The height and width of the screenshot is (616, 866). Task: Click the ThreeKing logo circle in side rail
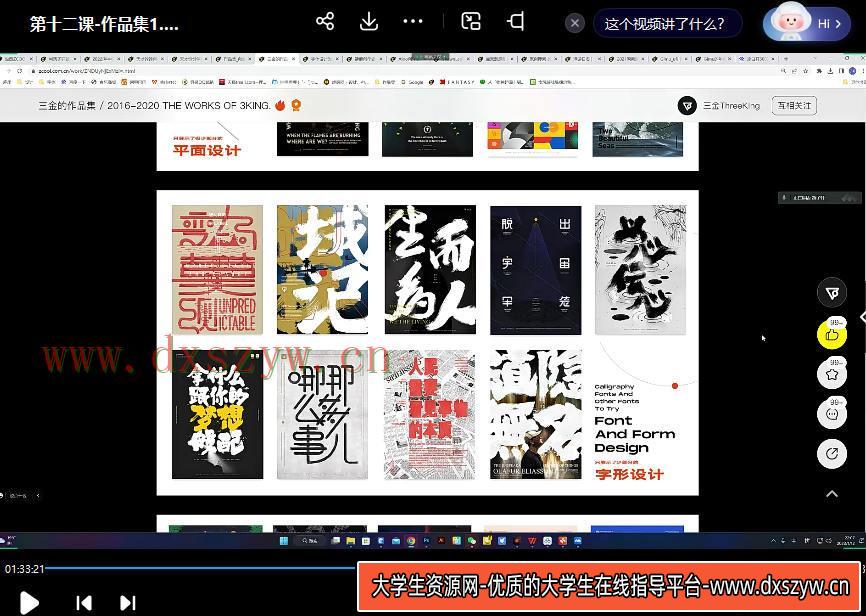click(832, 293)
